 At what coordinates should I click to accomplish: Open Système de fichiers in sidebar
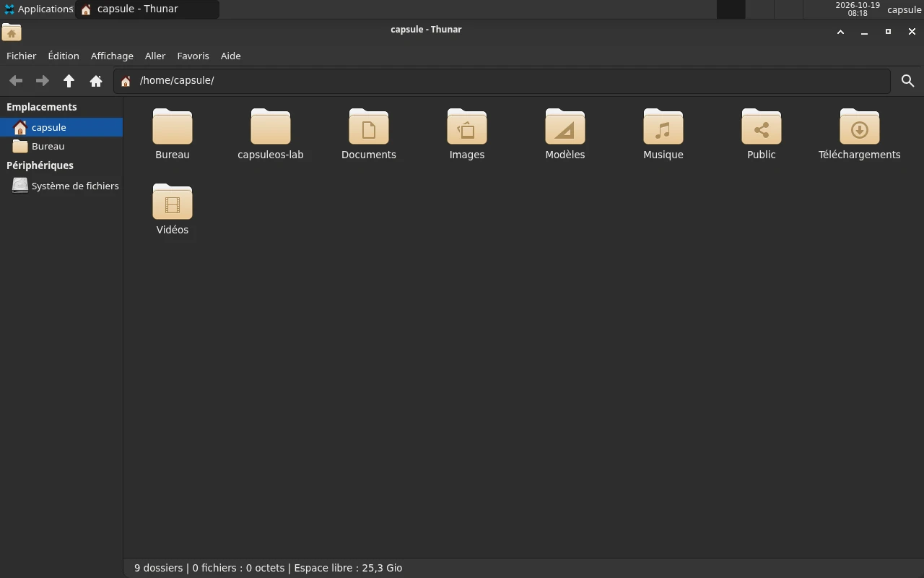[61, 186]
